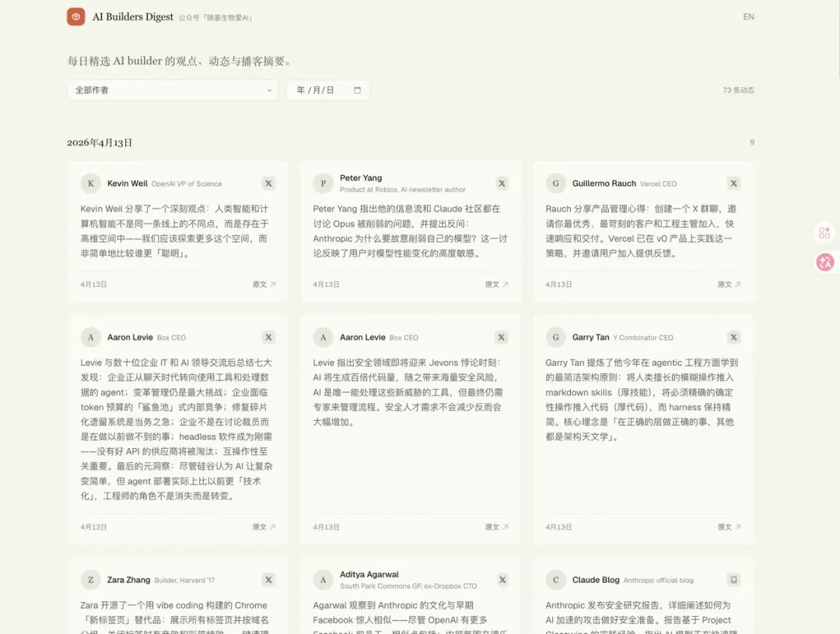
Task: Click the 年/月/日 date input field
Action: point(328,90)
